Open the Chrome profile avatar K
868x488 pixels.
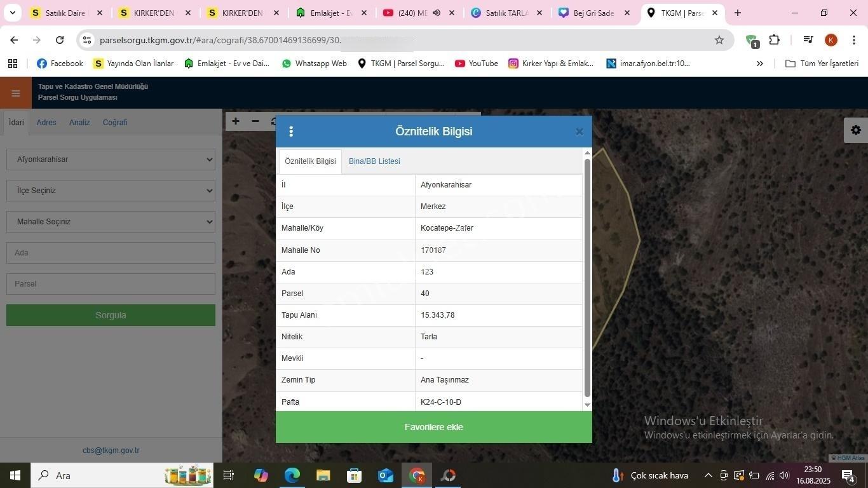point(831,40)
